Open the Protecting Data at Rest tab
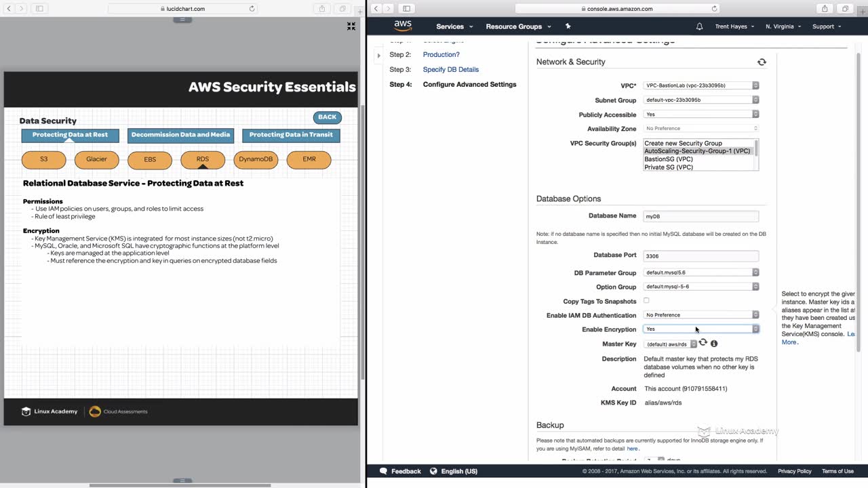Viewport: 868px width, 488px height. tap(70, 135)
